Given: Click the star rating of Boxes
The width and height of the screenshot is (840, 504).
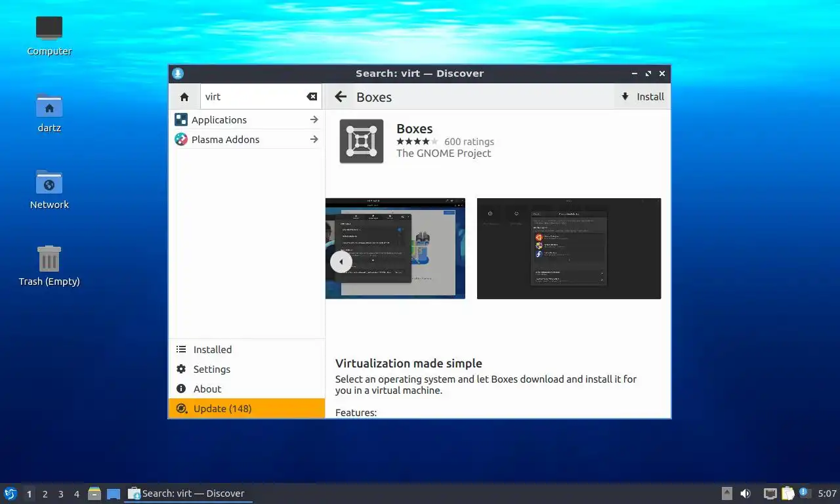Looking at the screenshot, I should point(417,142).
